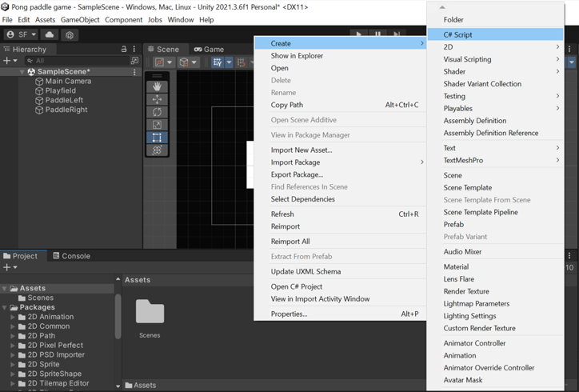
Task: Select the Transform tool
Action: (157, 150)
